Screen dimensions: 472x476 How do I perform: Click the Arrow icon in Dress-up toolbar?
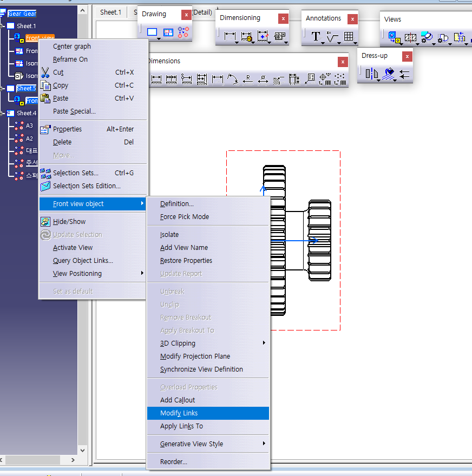[404, 74]
